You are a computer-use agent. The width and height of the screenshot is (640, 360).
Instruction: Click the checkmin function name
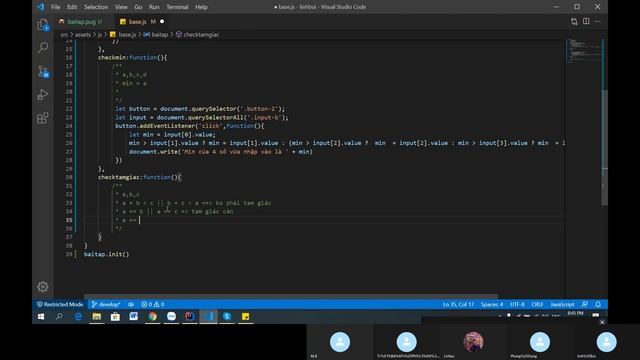pyautogui.click(x=113, y=58)
